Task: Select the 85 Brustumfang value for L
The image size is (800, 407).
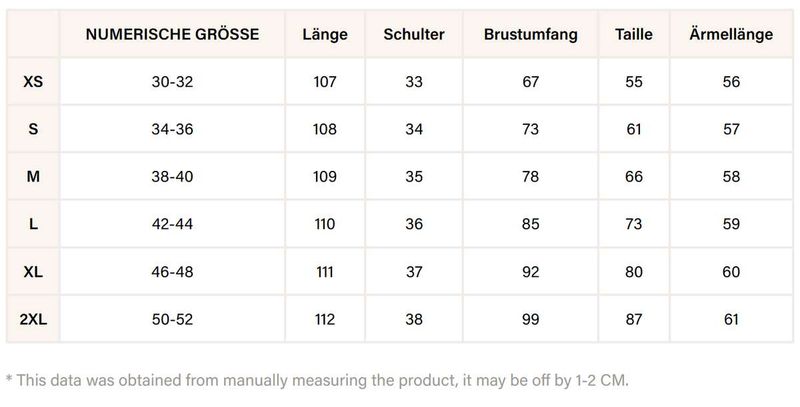Action: (x=530, y=224)
